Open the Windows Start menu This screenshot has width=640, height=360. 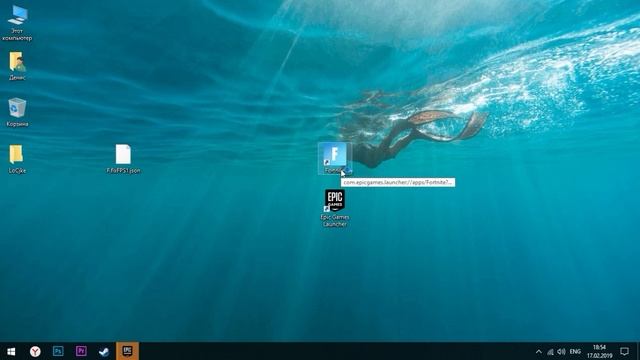click(11, 351)
